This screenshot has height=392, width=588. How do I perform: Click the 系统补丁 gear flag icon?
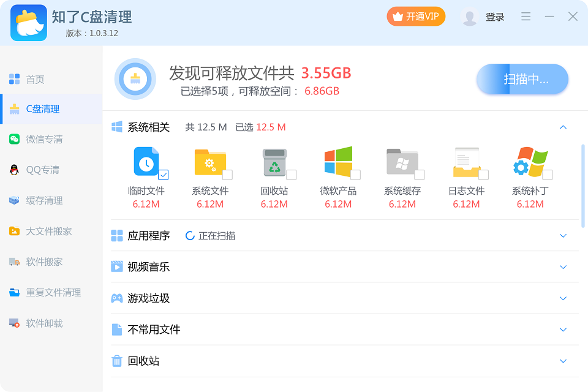530,162
